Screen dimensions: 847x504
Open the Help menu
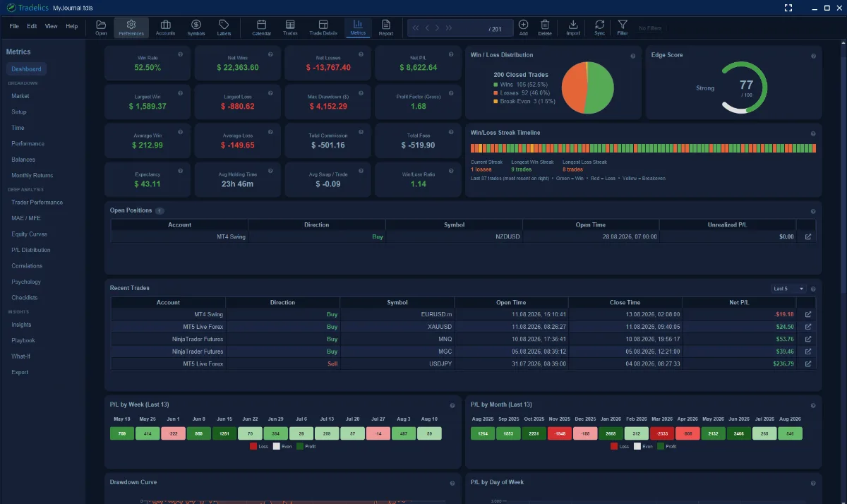click(x=71, y=26)
